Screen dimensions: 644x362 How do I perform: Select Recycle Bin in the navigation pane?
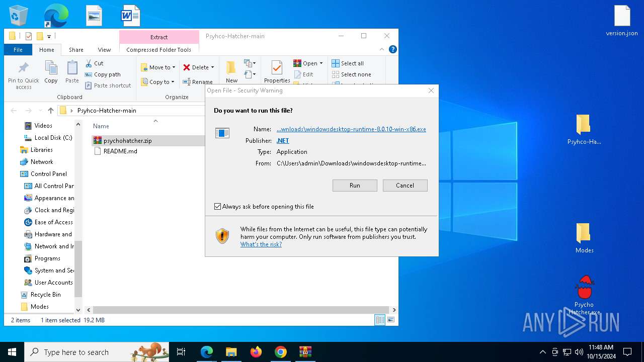pos(45,295)
